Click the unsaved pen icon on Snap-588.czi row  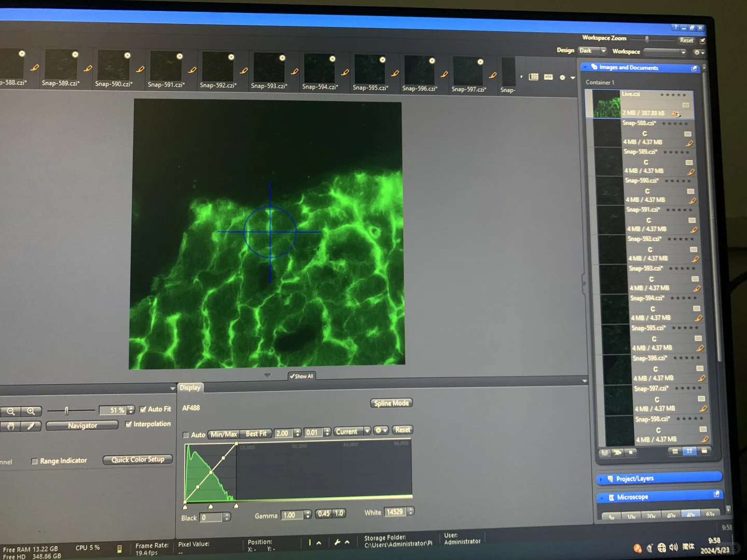coord(689,143)
